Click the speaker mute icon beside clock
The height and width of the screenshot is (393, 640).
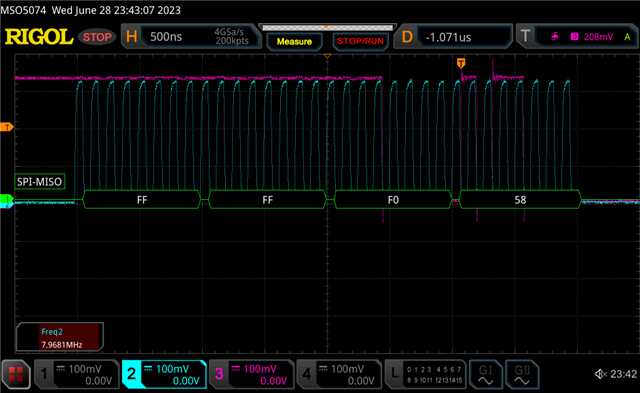click(x=601, y=374)
